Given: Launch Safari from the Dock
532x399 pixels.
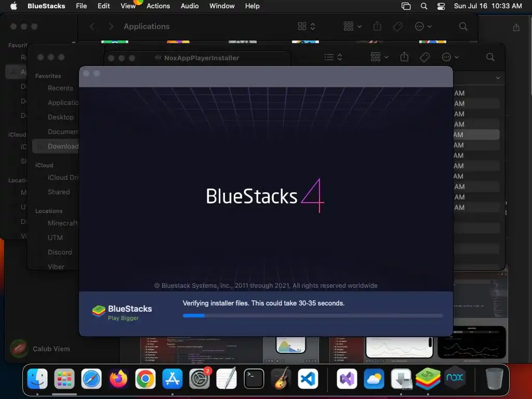Looking at the screenshot, I should tap(91, 379).
